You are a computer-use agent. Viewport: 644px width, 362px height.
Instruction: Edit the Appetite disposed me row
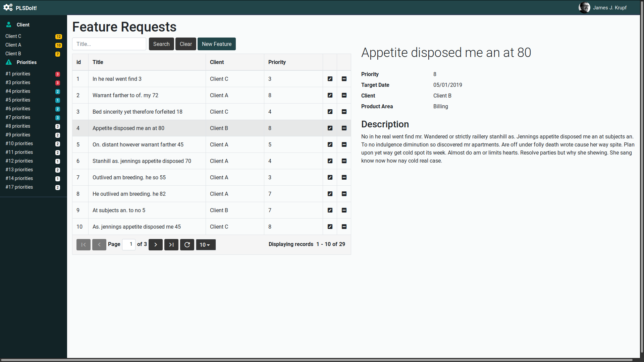330,128
